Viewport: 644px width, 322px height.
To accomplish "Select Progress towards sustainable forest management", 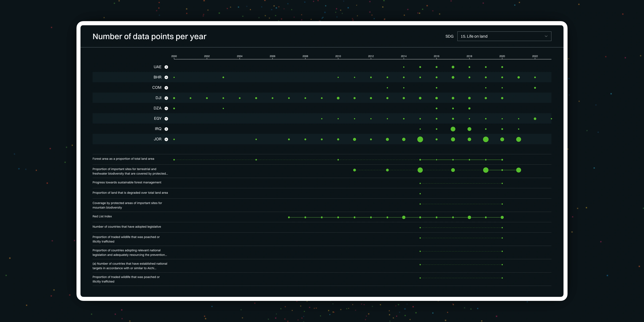I will [x=127, y=182].
